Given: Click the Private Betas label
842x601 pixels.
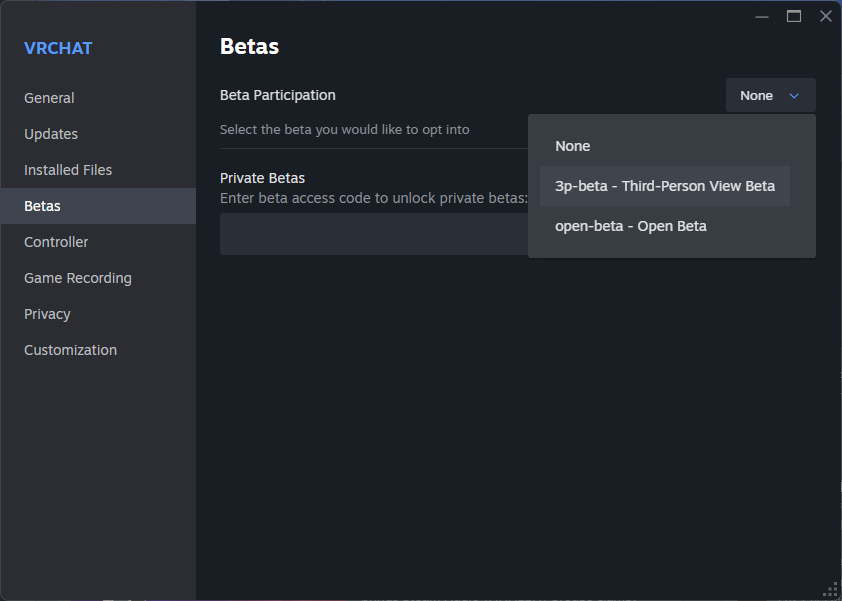Looking at the screenshot, I should click(x=262, y=178).
